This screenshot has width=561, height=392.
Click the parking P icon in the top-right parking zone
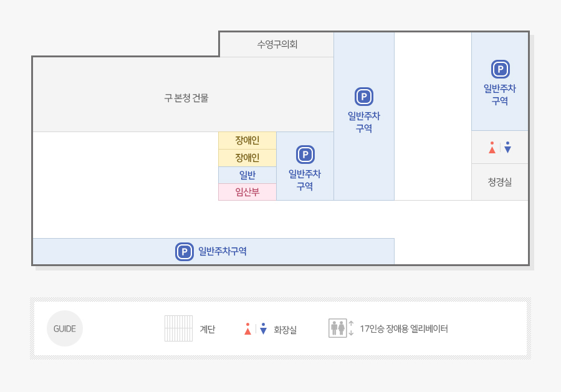(x=500, y=69)
